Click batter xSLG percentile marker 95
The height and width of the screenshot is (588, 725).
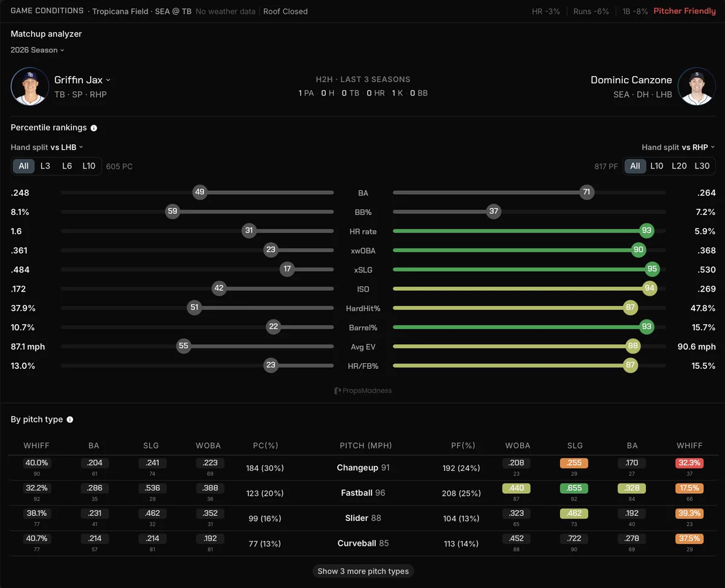click(x=652, y=270)
